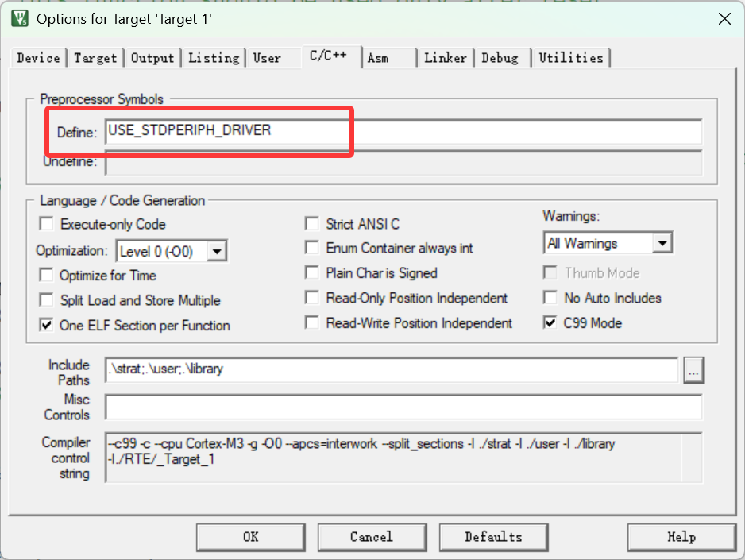
Task: Click the Misc Controls field
Action: (403, 407)
